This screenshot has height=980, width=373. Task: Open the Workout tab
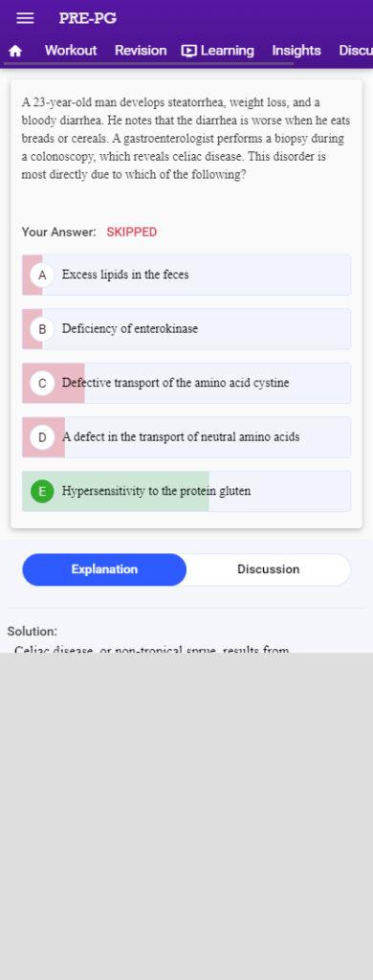point(71,51)
